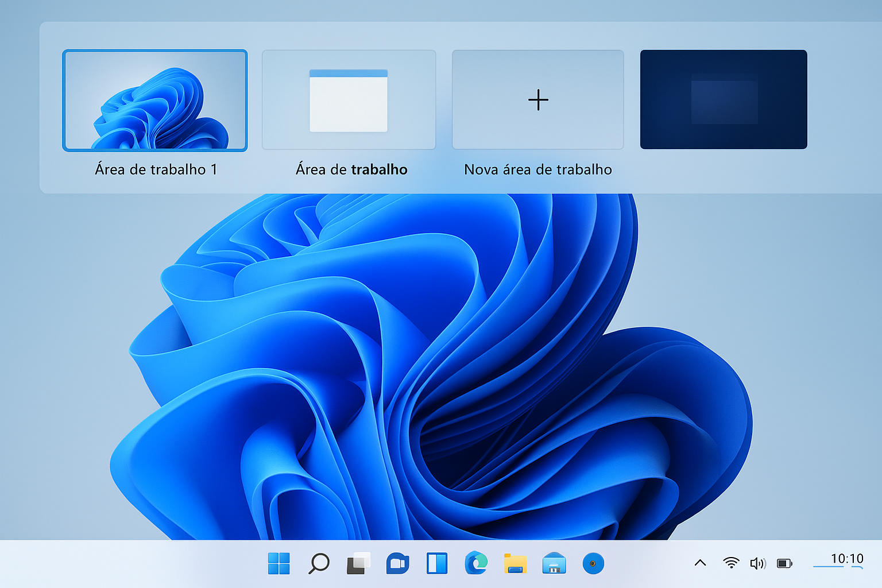This screenshot has width=882, height=588.
Task: Select second desktop thumbnail with window
Action: click(x=349, y=100)
